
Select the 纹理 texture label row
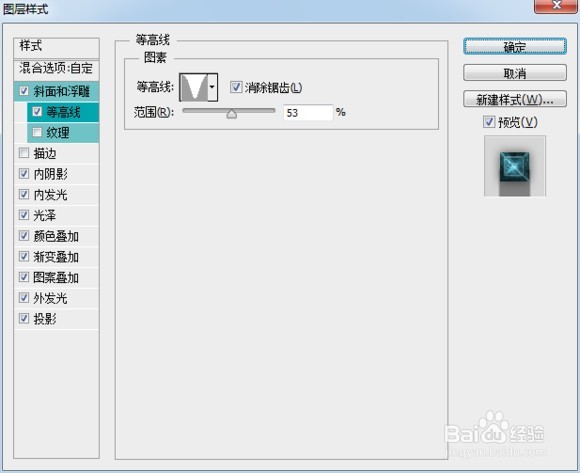click(x=63, y=132)
